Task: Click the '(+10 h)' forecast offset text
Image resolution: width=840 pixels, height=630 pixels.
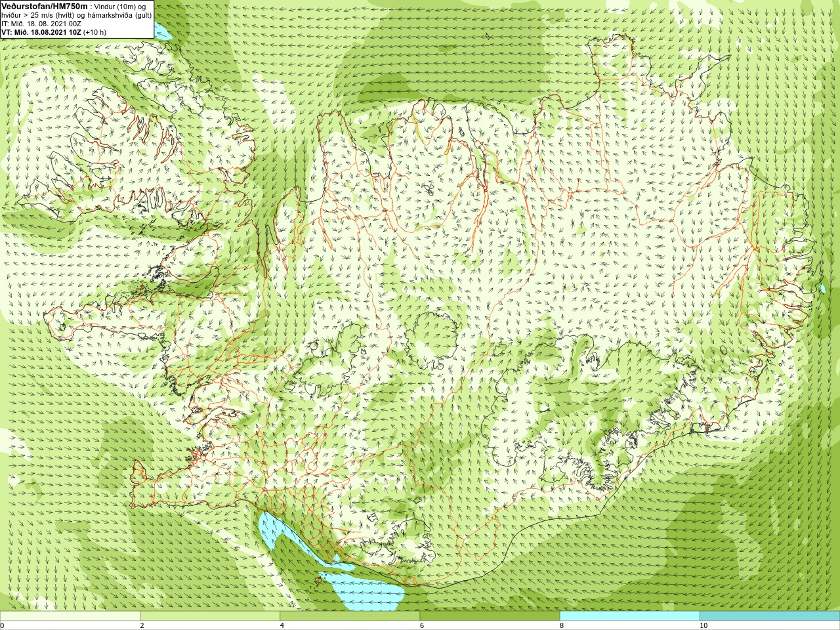Action: [x=95, y=32]
